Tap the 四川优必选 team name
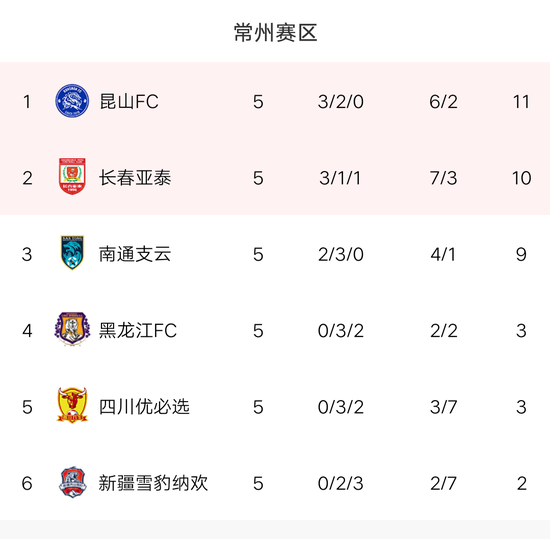This screenshot has height=539, width=550. (144, 407)
